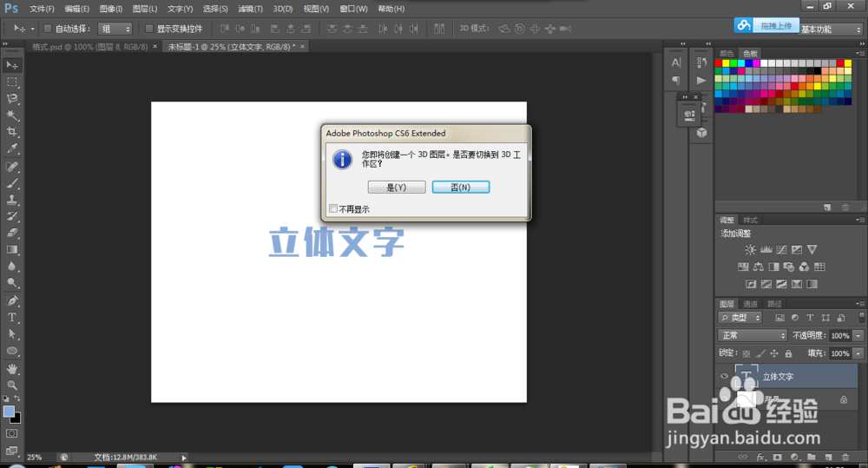Open the 文件(F) menu
Screen dimensions: 868x468
click(42, 9)
